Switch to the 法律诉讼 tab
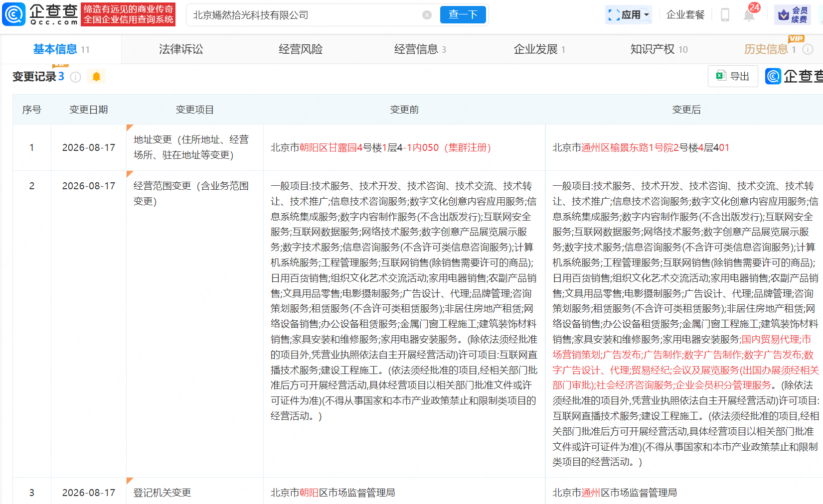This screenshot has height=504, width=823. (x=181, y=49)
